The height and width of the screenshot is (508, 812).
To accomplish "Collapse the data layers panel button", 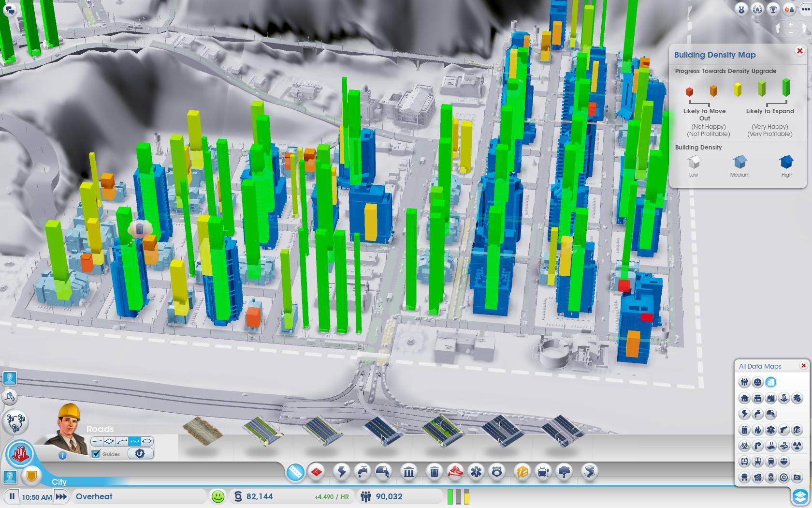I will coord(800,496).
